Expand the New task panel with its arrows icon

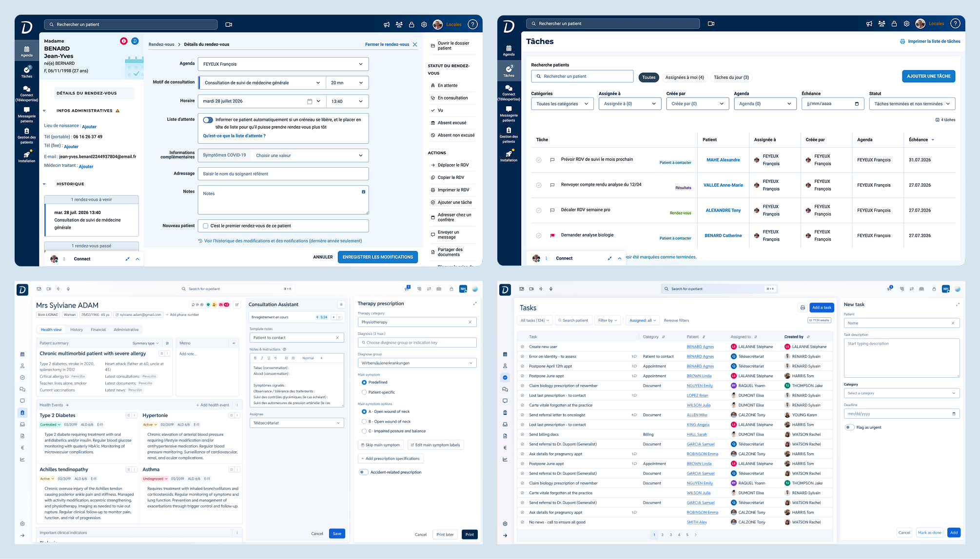957,305
